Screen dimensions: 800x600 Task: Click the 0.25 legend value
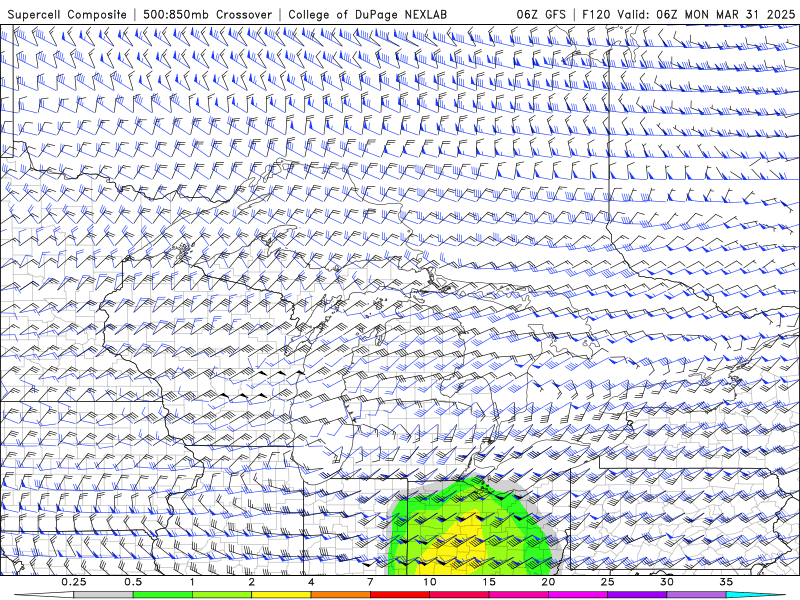(x=74, y=582)
